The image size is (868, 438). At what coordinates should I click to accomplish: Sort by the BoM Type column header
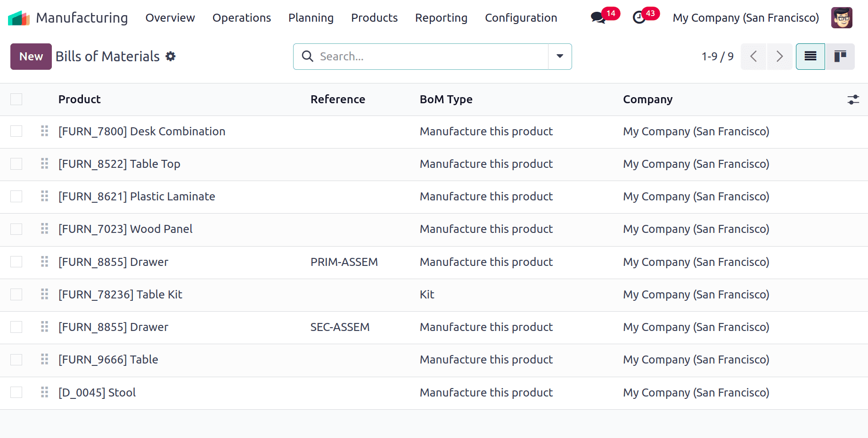446,99
